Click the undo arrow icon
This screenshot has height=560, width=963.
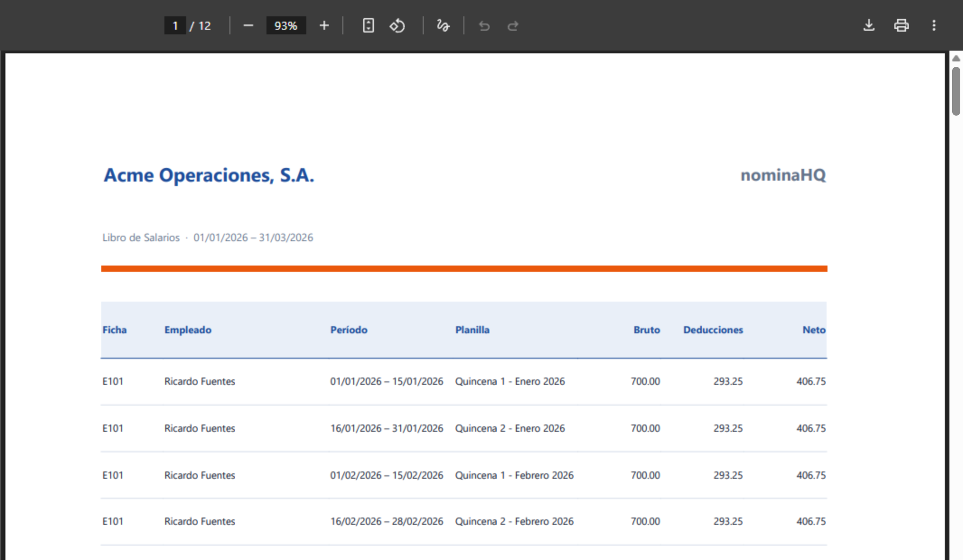coord(484,26)
